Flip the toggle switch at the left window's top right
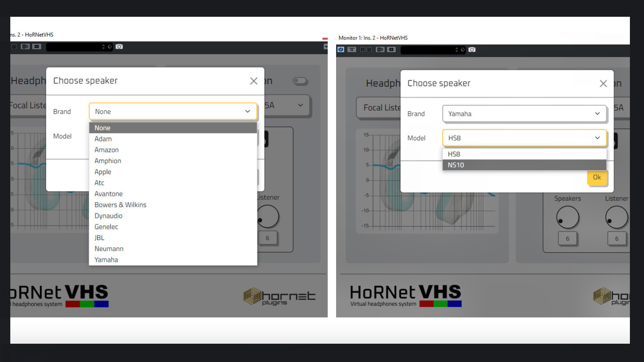The image size is (644, 362). point(300,81)
